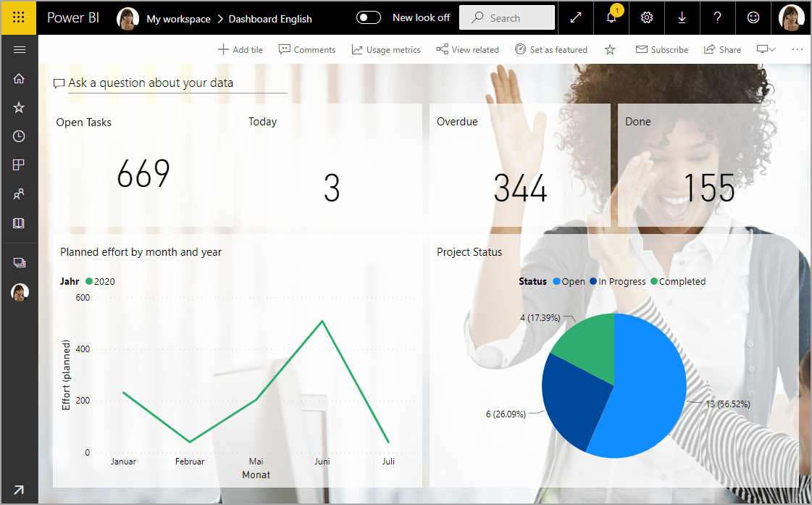Toggle the 2020 year legend item
This screenshot has width=812, height=505.
(100, 281)
